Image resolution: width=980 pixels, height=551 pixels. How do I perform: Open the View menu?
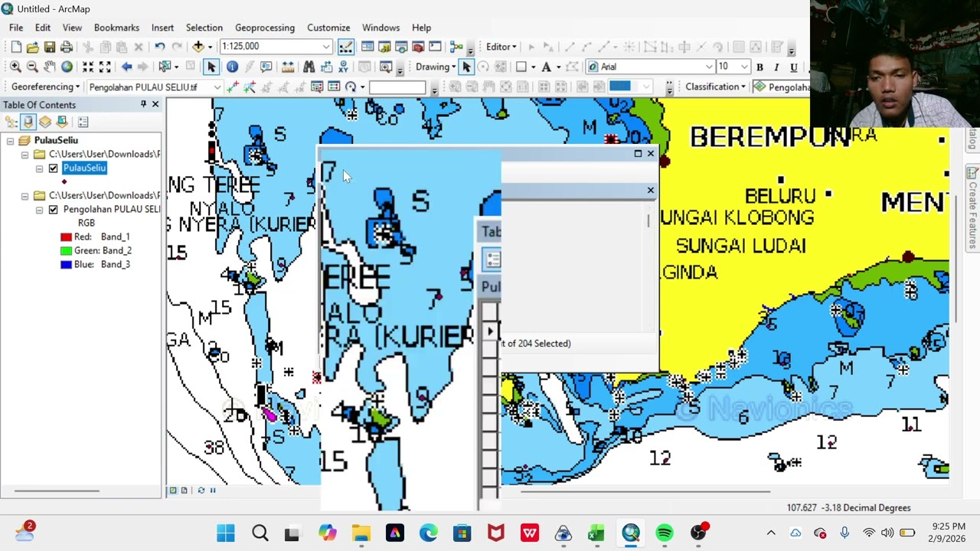72,28
